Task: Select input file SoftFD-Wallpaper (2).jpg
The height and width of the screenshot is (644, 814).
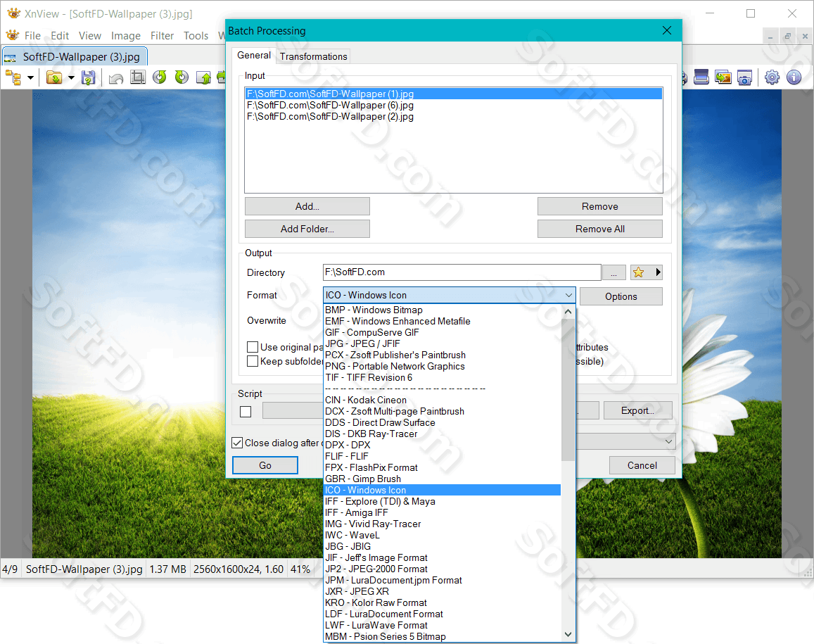Action: pyautogui.click(x=454, y=117)
